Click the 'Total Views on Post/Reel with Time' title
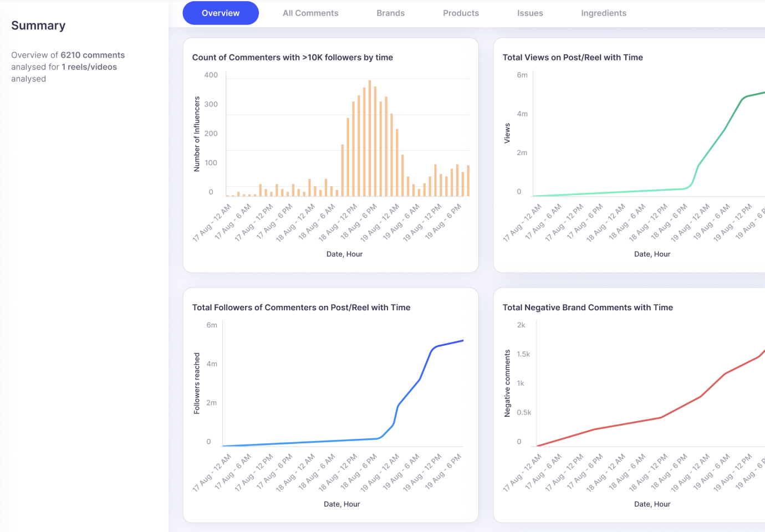 (573, 58)
